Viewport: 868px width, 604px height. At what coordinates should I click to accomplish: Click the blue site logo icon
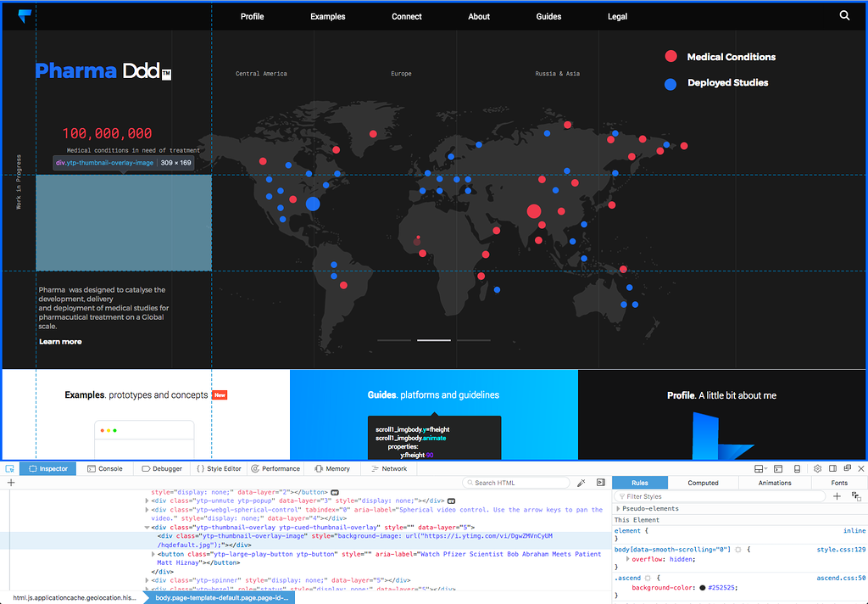(25, 16)
